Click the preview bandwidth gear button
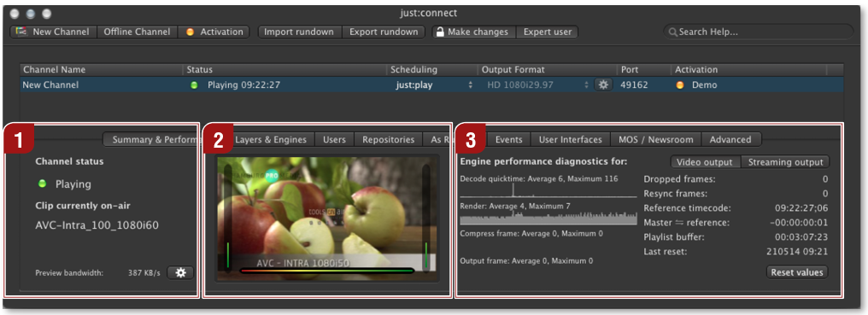 [180, 273]
